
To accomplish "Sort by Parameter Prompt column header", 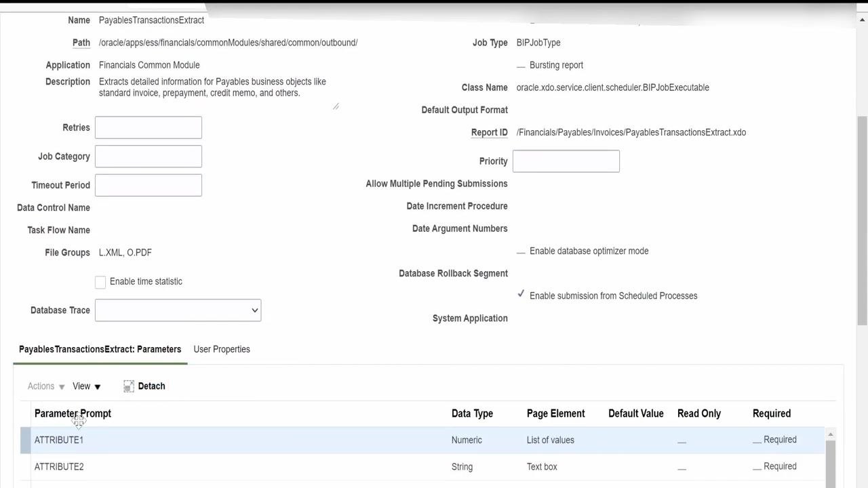I will tap(73, 413).
